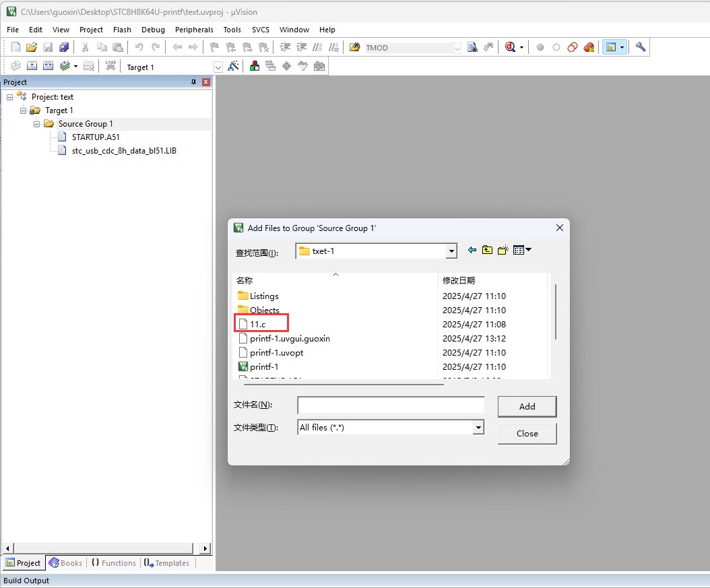Open the Target 1 selection dropdown
The image size is (710, 588).
pyautogui.click(x=218, y=67)
